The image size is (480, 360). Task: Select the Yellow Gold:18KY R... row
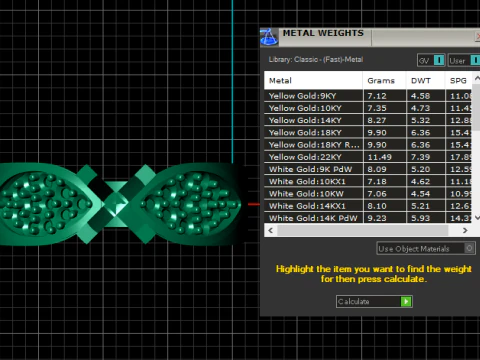(x=368, y=145)
